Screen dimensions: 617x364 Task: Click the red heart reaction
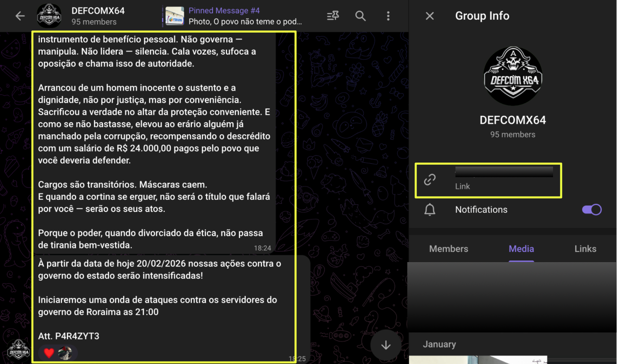click(x=49, y=353)
